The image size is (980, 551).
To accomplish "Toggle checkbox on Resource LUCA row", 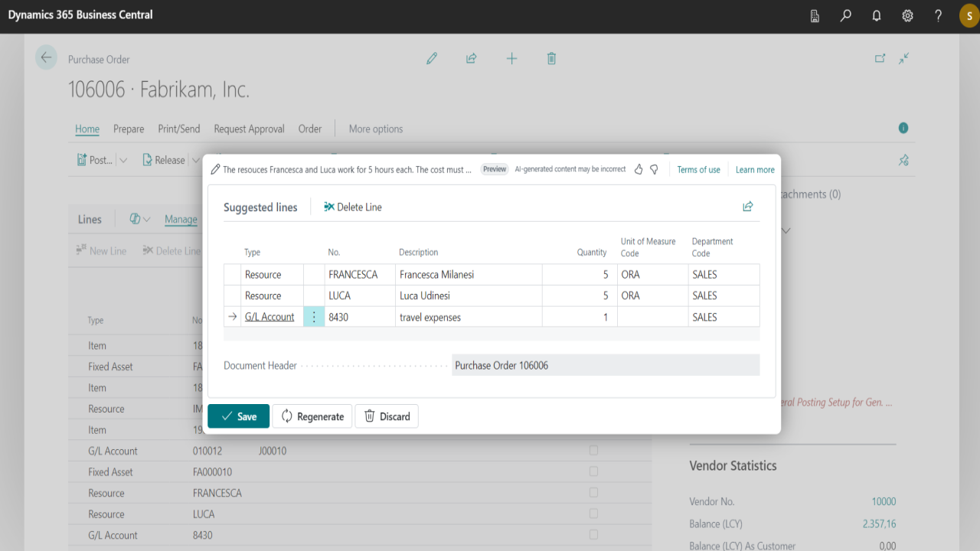I will [593, 514].
